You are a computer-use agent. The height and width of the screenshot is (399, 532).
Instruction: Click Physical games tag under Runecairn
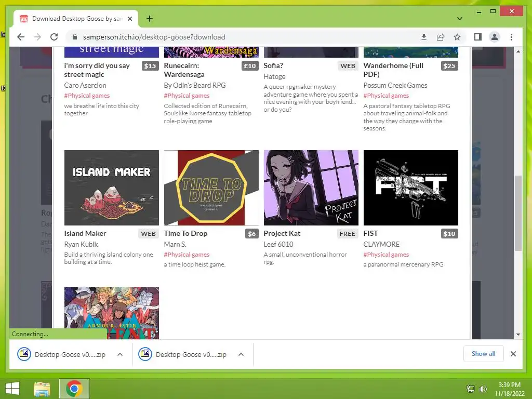tap(187, 96)
